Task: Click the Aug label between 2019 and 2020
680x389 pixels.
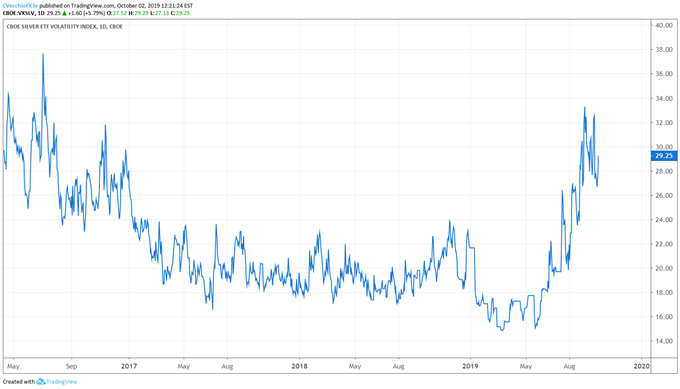Action: 569,366
